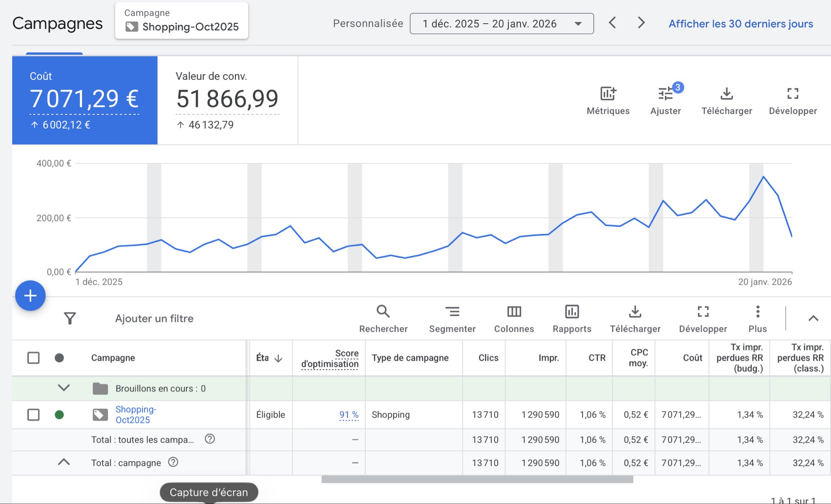Select the Valeur de conv. scorecard
The height and width of the screenshot is (504, 831).
pos(228,100)
